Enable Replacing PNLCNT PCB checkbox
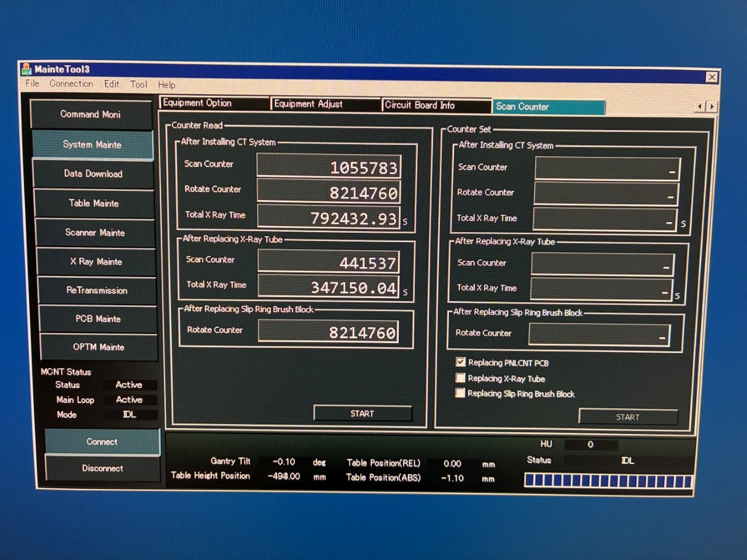Viewport: 747px width, 560px height. tap(460, 362)
